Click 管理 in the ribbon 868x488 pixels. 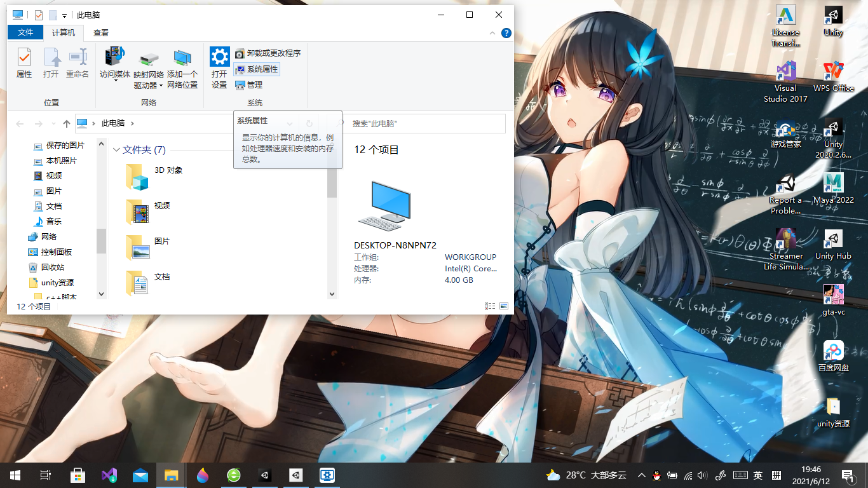point(249,85)
